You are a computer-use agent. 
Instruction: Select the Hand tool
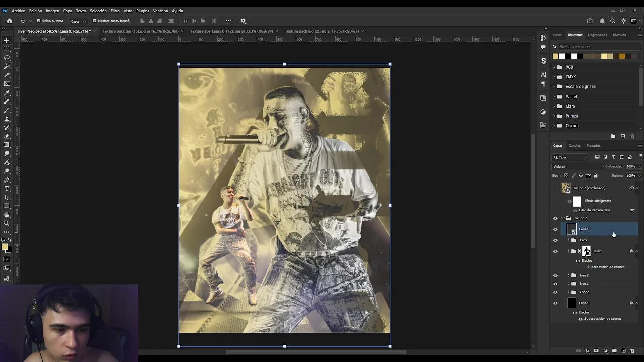point(7,215)
